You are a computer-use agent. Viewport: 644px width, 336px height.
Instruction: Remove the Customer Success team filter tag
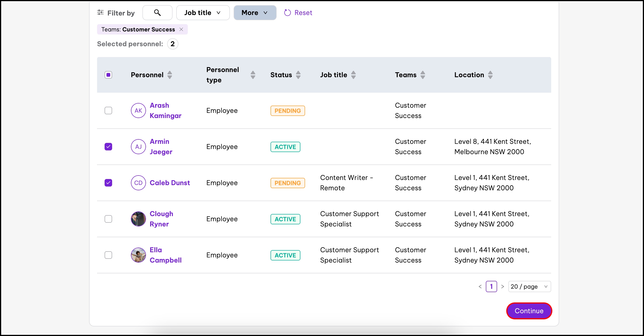(181, 30)
